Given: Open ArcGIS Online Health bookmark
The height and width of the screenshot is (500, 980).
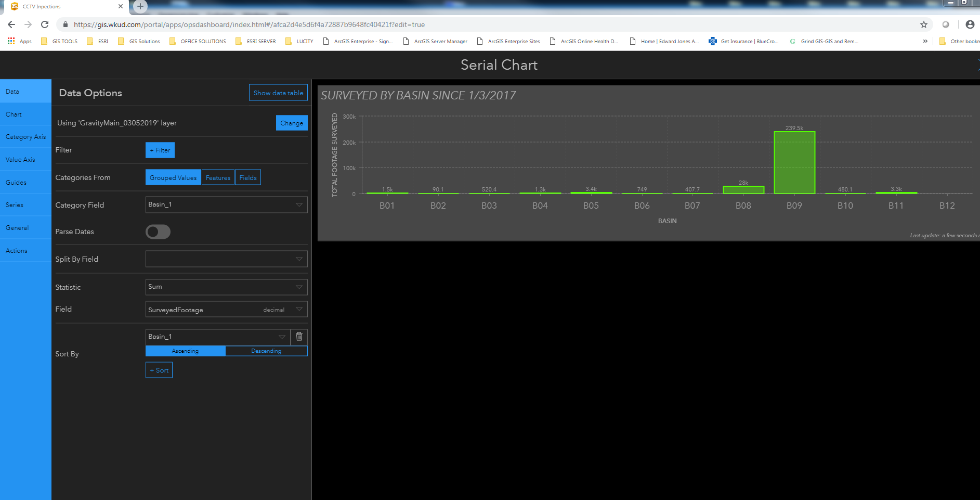Looking at the screenshot, I should coord(584,41).
